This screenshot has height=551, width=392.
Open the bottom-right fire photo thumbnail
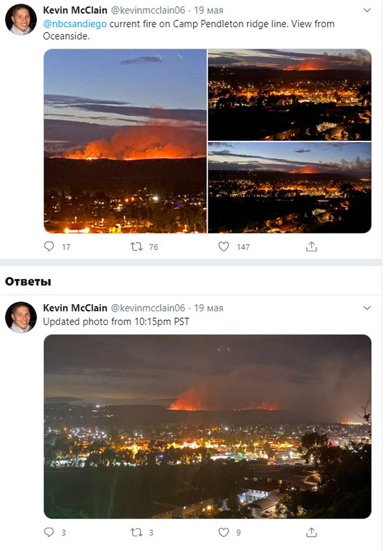coord(290,188)
